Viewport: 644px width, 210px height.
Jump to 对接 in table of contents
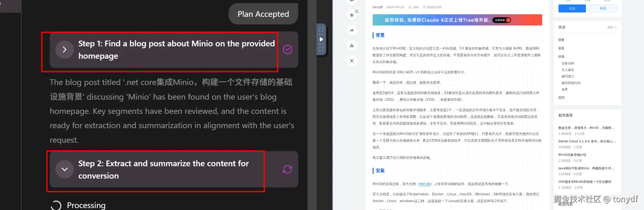561,56
